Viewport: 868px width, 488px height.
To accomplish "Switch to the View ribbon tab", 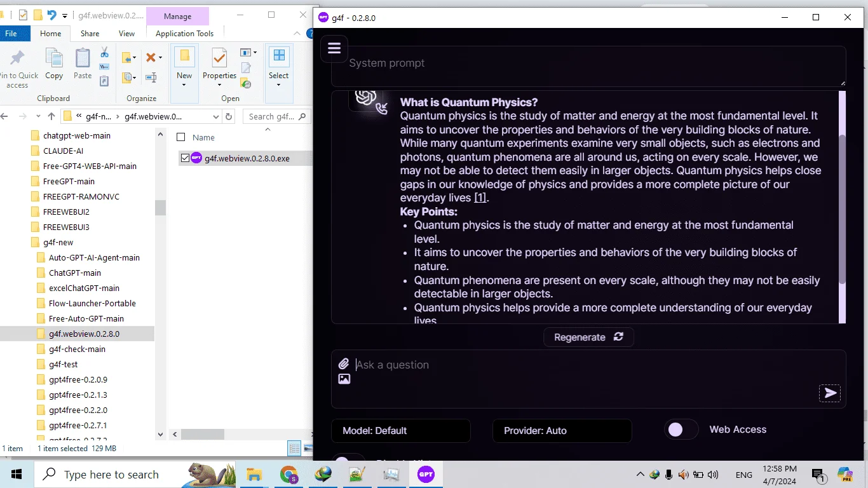I will click(x=126, y=34).
